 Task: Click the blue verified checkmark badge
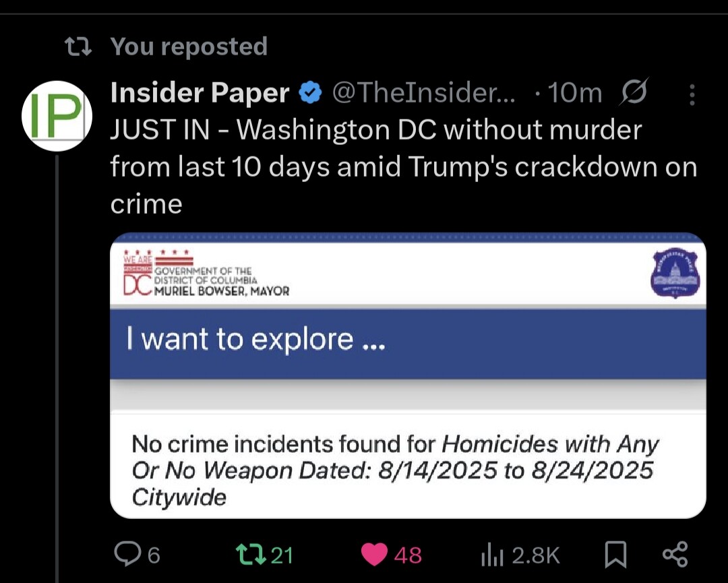[310, 93]
